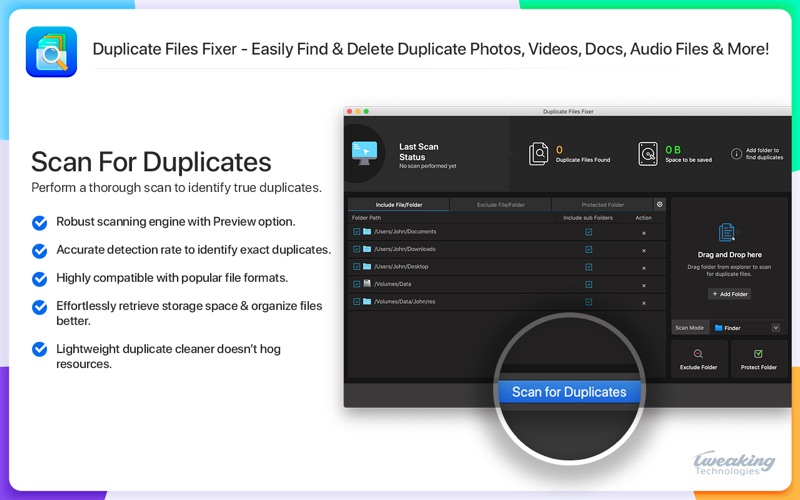Select the /Volumes/Data/John/res path text
800x500 pixels.
[405, 302]
